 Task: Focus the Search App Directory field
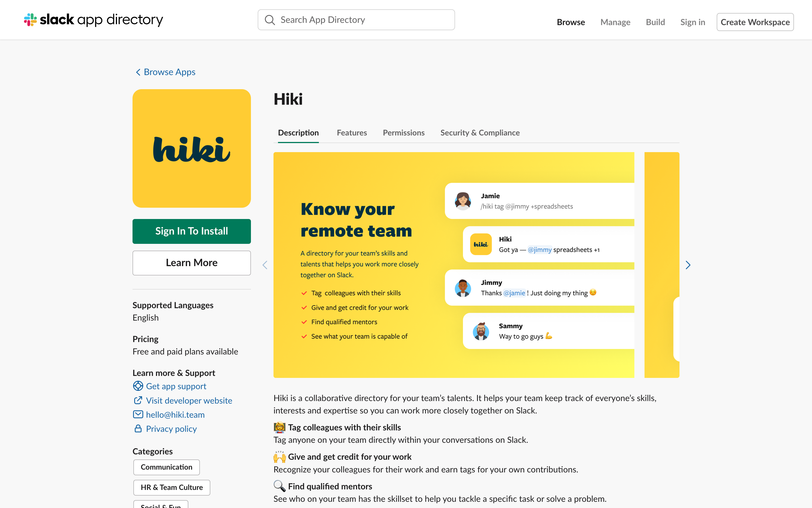point(356,20)
